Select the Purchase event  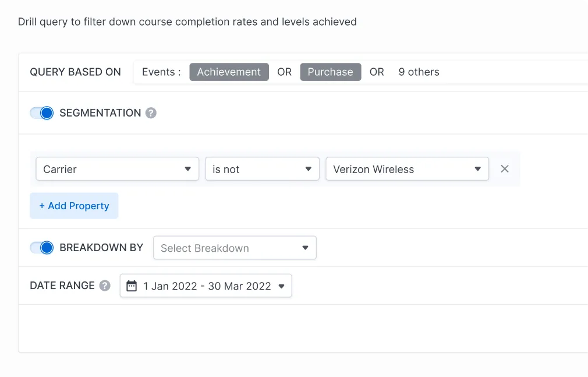tap(330, 72)
